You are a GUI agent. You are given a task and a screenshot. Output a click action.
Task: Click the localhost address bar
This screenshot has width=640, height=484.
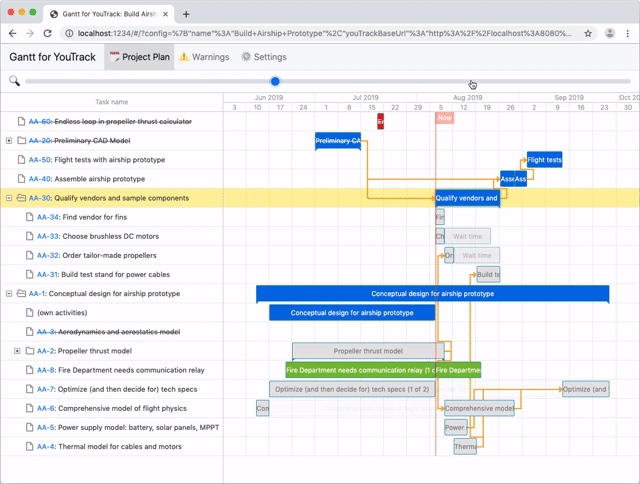(x=324, y=33)
